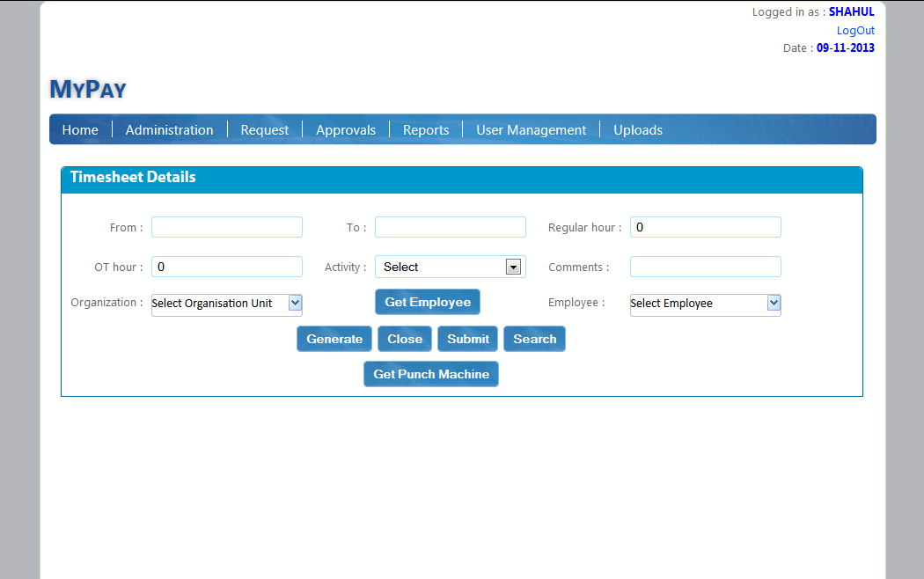Click the date 09-11-2013 text

tap(846, 48)
